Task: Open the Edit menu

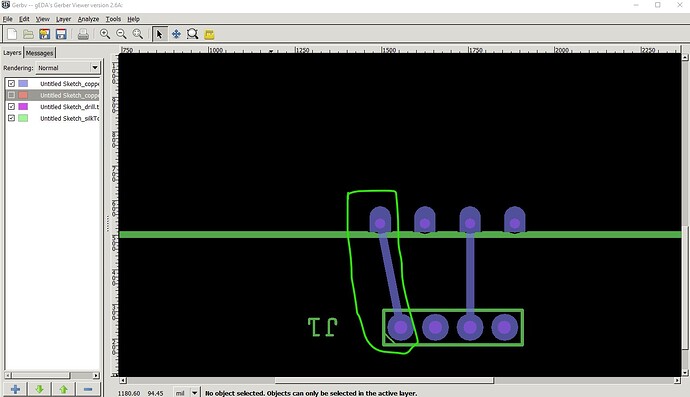Action: point(24,19)
